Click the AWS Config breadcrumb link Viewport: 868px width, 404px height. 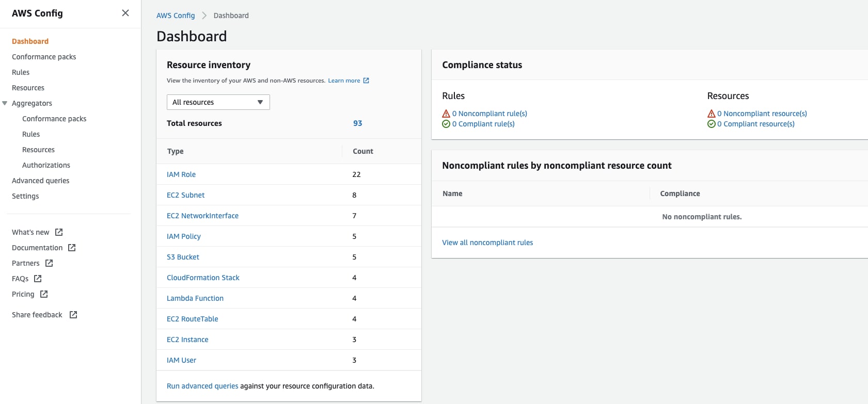click(176, 15)
